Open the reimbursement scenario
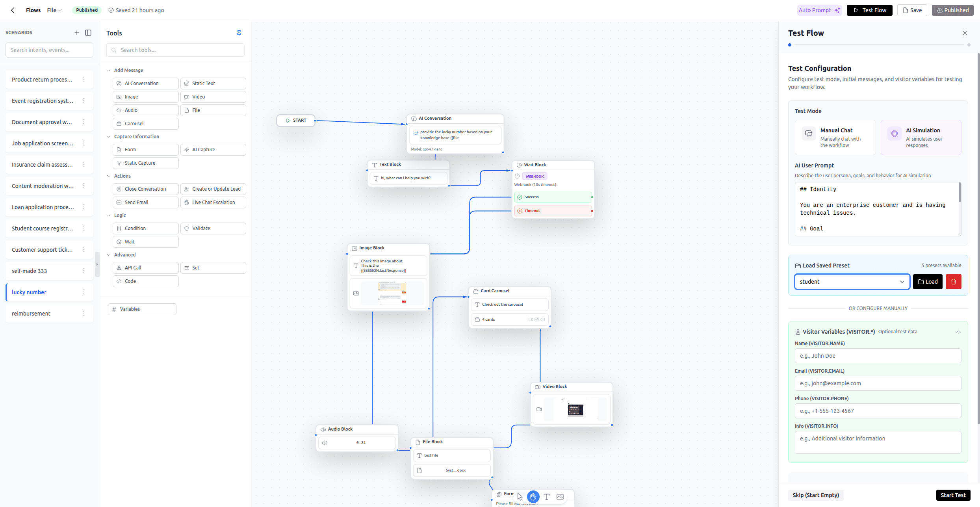 pos(32,314)
